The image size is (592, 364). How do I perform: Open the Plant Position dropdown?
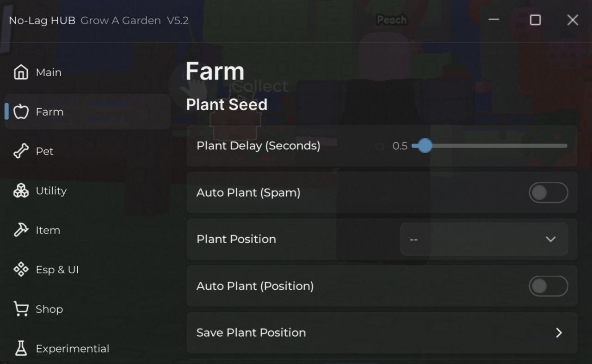point(483,239)
